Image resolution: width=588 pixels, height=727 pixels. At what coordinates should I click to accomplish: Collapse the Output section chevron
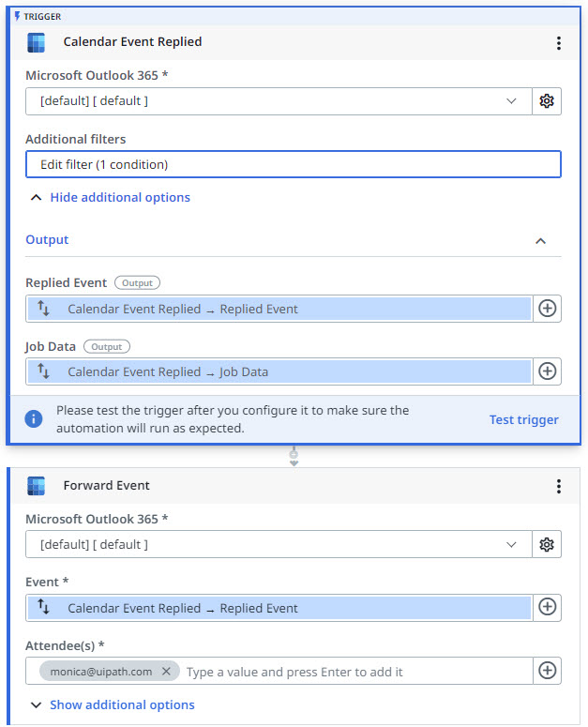[540, 241]
